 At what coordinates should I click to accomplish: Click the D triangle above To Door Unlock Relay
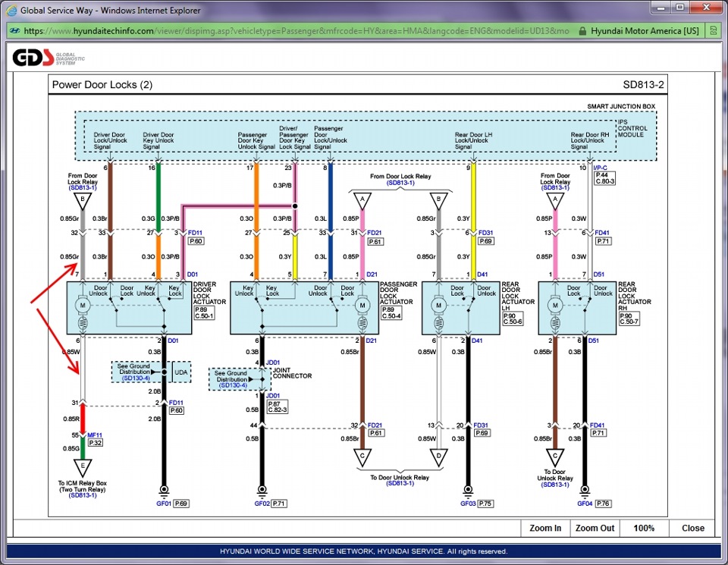(x=439, y=457)
